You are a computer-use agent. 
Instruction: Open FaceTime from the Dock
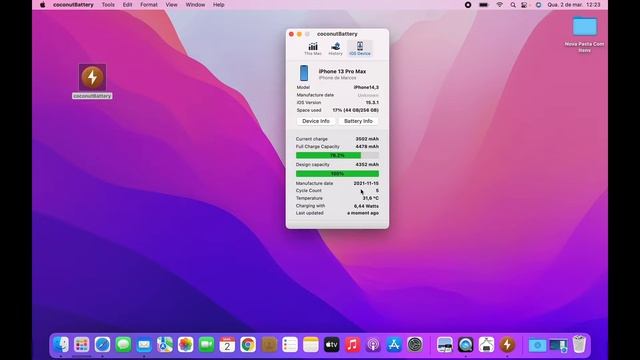(x=207, y=345)
